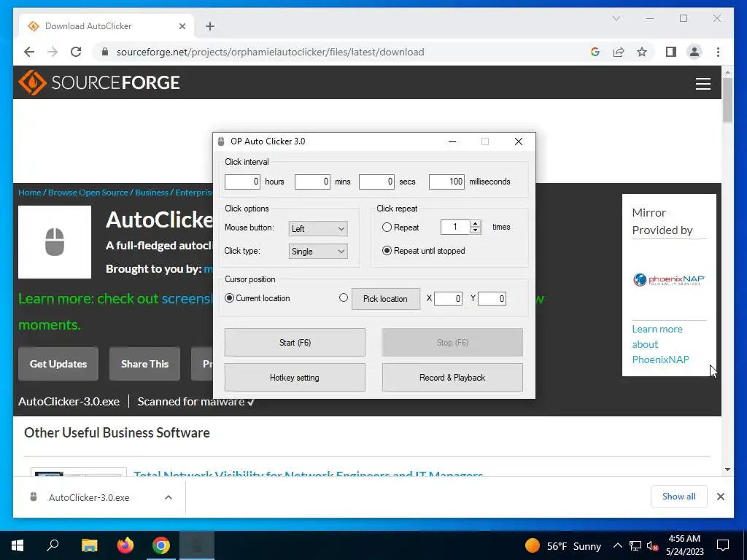Bookmark this page with the star icon
This screenshot has height=560, width=747.
tap(642, 52)
